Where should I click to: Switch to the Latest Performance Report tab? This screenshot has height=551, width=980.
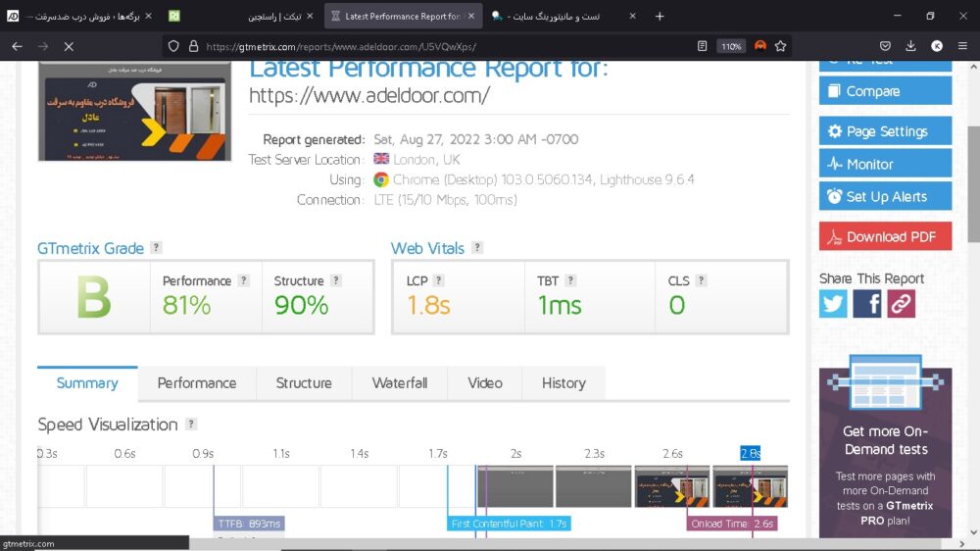(403, 17)
